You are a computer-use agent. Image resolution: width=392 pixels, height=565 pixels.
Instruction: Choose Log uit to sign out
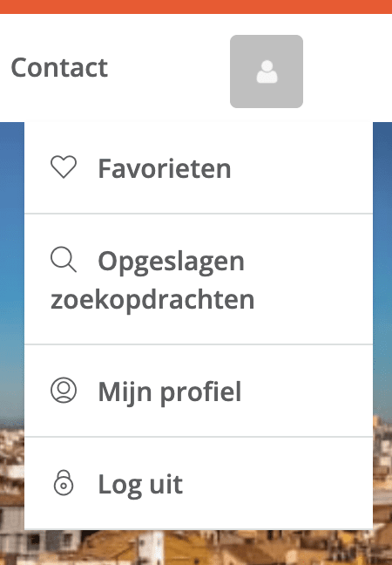pos(199,483)
